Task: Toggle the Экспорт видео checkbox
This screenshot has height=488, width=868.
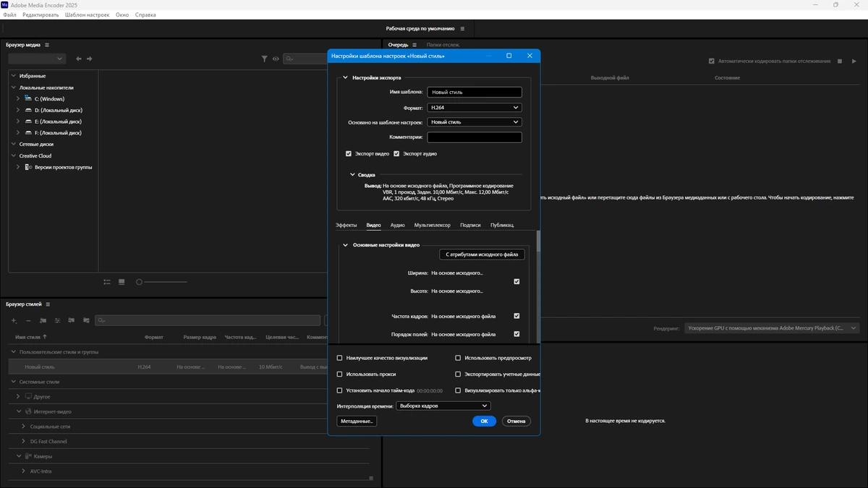Action: click(x=349, y=153)
